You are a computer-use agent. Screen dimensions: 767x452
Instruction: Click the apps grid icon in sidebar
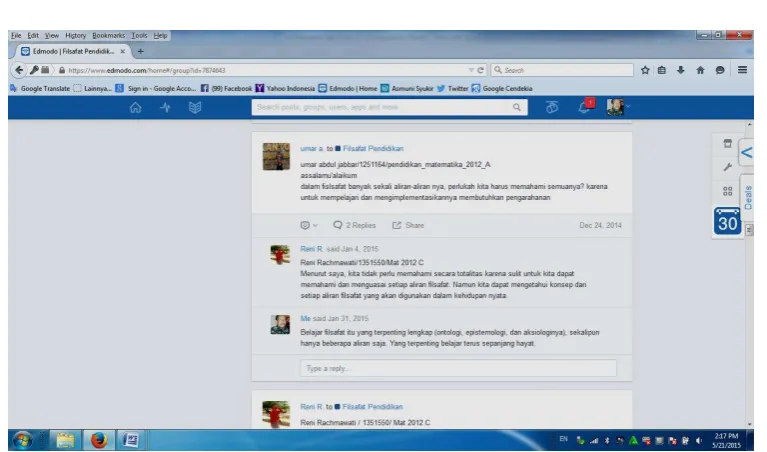click(x=727, y=191)
